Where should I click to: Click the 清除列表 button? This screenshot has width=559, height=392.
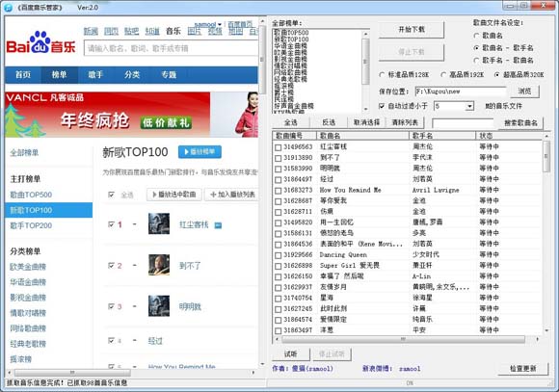pyautogui.click(x=405, y=122)
